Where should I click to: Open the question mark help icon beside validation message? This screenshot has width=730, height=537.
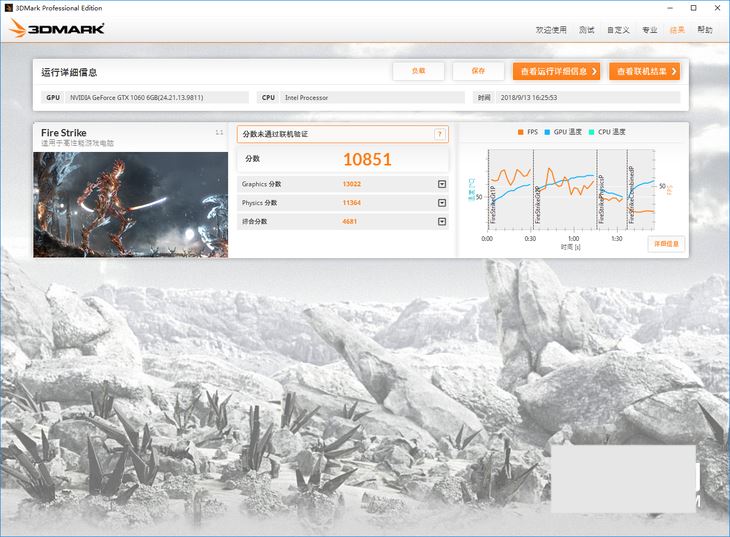(x=439, y=134)
